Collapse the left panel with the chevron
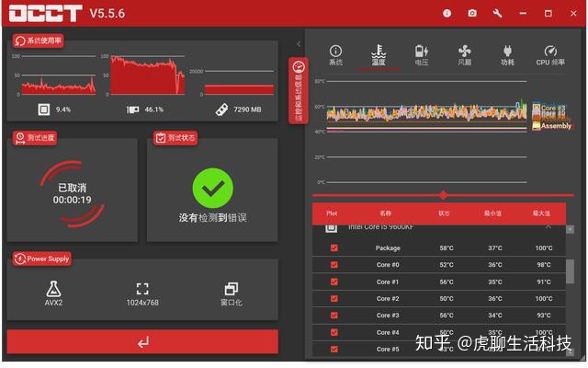 click(299, 44)
